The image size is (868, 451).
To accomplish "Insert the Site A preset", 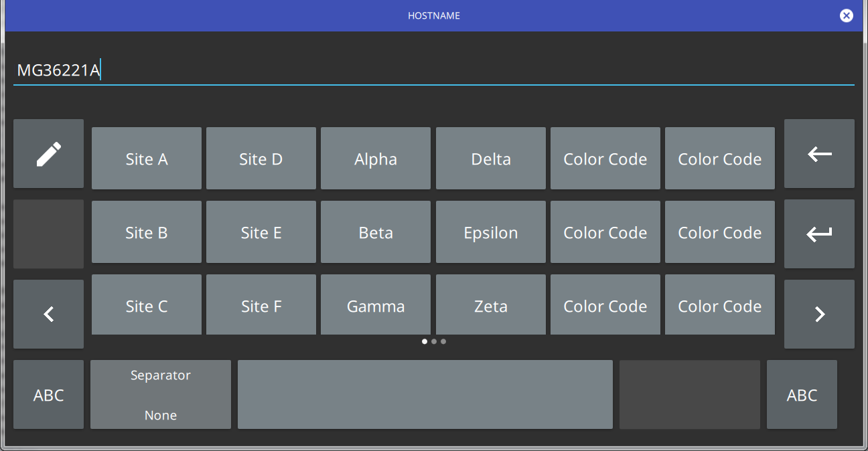I will (x=147, y=159).
